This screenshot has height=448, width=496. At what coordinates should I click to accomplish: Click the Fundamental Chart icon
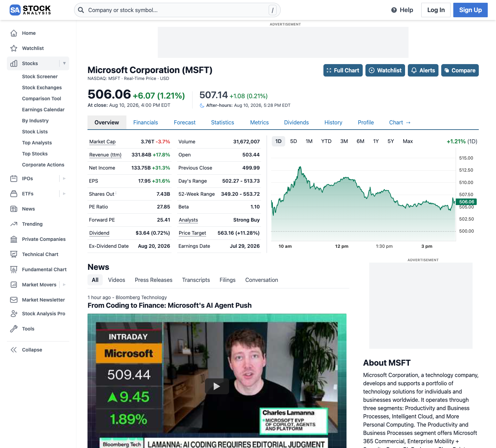point(14,269)
